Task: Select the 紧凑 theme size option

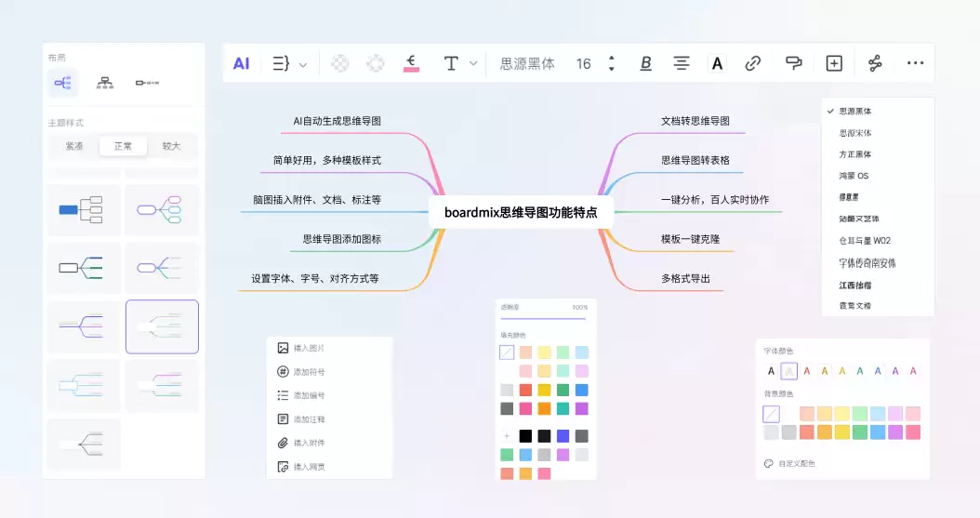Action: (x=73, y=146)
